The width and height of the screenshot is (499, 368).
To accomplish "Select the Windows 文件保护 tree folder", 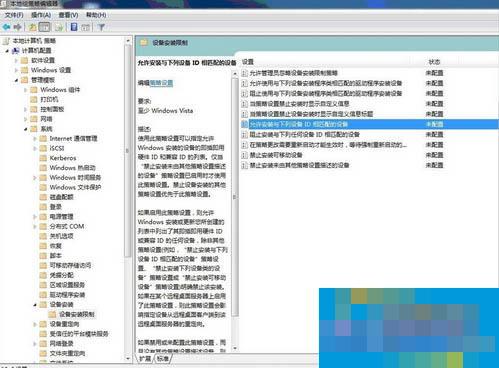I will pyautogui.click(x=75, y=187).
